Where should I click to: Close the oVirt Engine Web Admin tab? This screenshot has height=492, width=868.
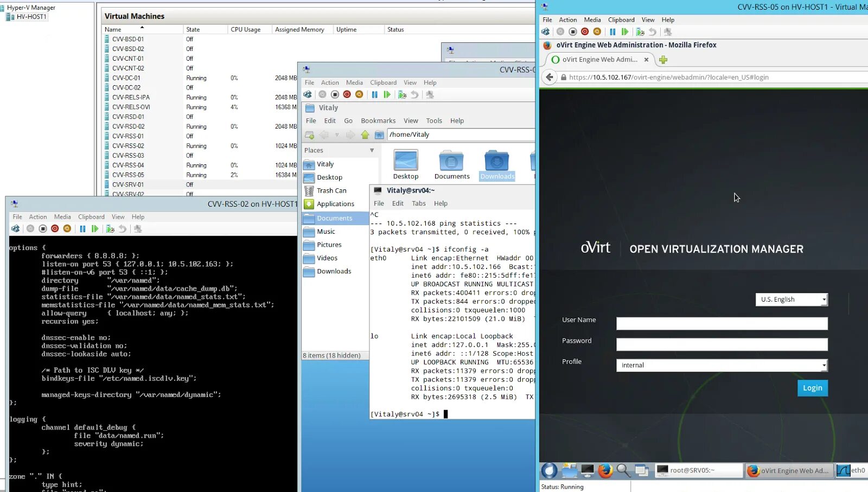point(646,60)
